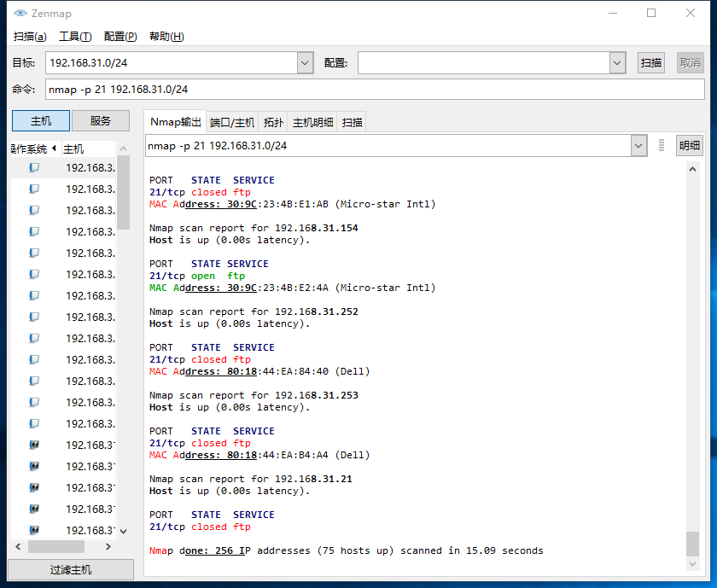Screen dimensions: 717x588
Task: Click MAC address line ending E1:AB
Action: (x=292, y=204)
